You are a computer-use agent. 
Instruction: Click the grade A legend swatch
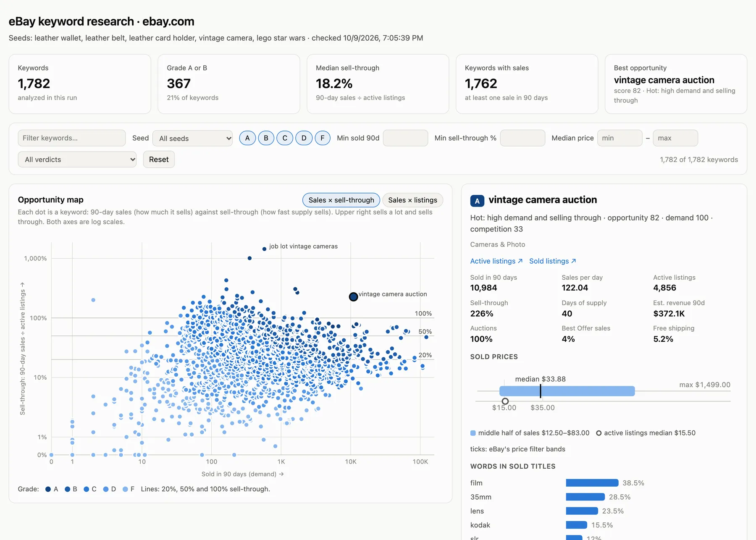point(48,489)
